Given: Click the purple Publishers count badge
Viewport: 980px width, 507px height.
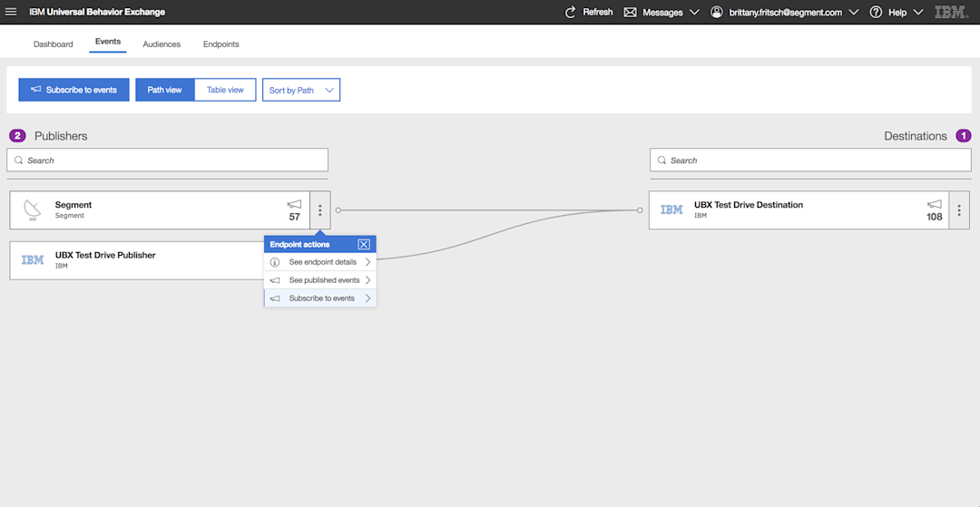Looking at the screenshot, I should pos(17,135).
